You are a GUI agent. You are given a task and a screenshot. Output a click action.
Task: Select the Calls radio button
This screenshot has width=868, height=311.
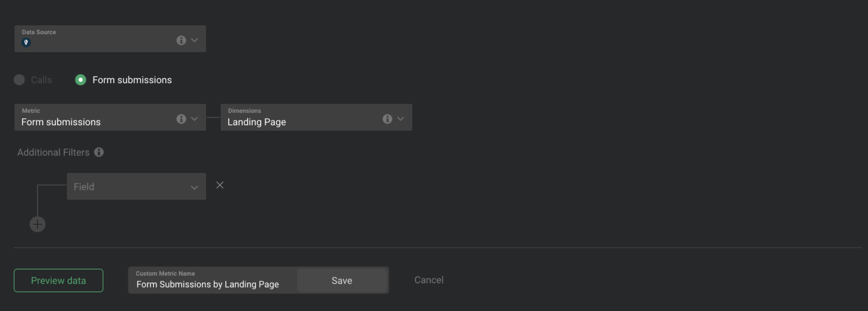(x=19, y=80)
